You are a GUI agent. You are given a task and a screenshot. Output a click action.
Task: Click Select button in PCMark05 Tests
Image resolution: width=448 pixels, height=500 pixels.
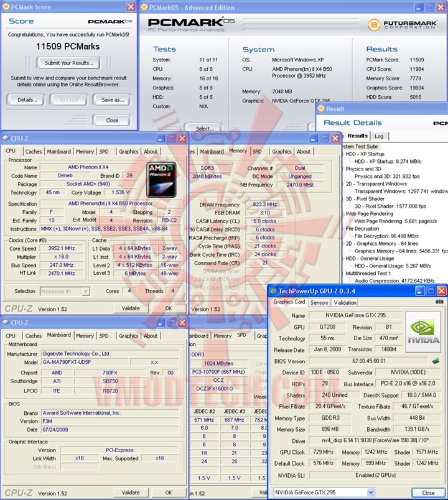click(x=205, y=128)
